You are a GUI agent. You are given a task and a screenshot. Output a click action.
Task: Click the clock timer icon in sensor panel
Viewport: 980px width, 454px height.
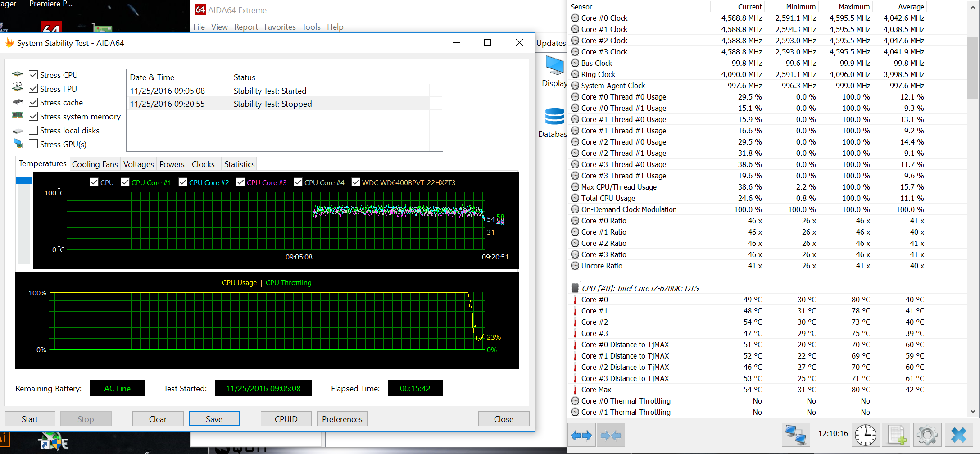pos(865,436)
